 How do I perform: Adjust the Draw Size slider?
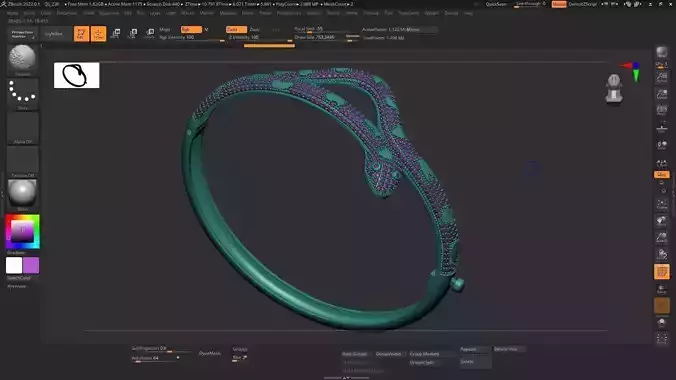(x=326, y=38)
